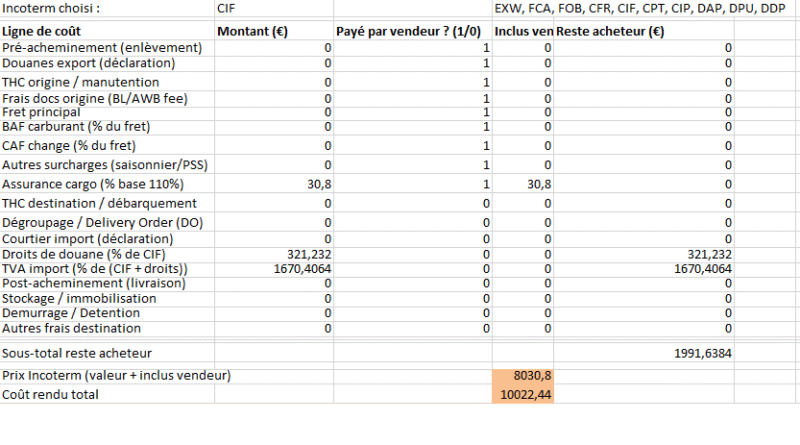Click 'Autres surcharges (saisonnier/PSS)' cell
The height and width of the screenshot is (445, 800).
pos(107,165)
